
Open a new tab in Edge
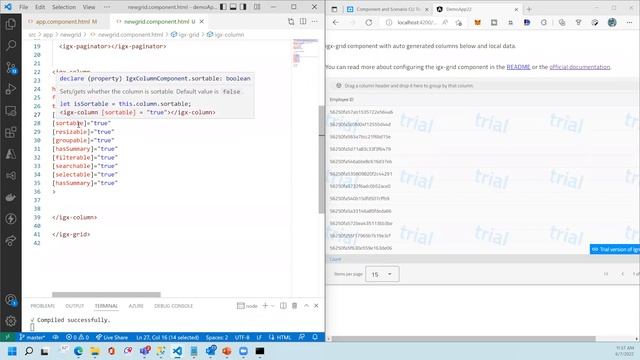[x=529, y=9]
